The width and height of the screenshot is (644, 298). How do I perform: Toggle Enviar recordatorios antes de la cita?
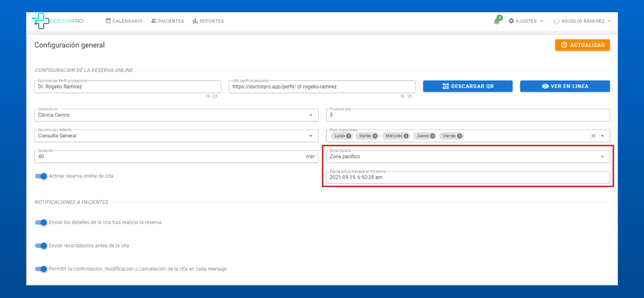pos(41,246)
